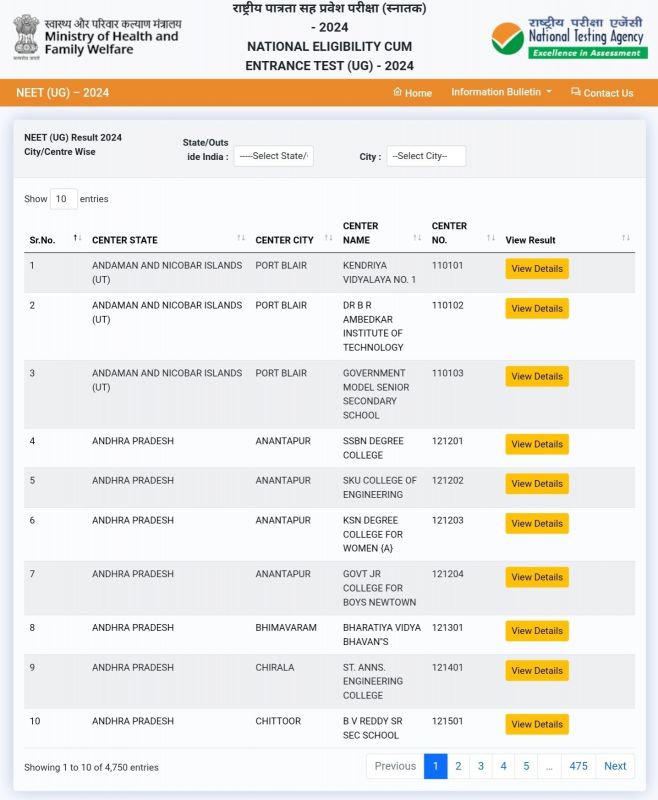The width and height of the screenshot is (658, 800).
Task: Click the Home icon in navbar
Action: tap(397, 92)
